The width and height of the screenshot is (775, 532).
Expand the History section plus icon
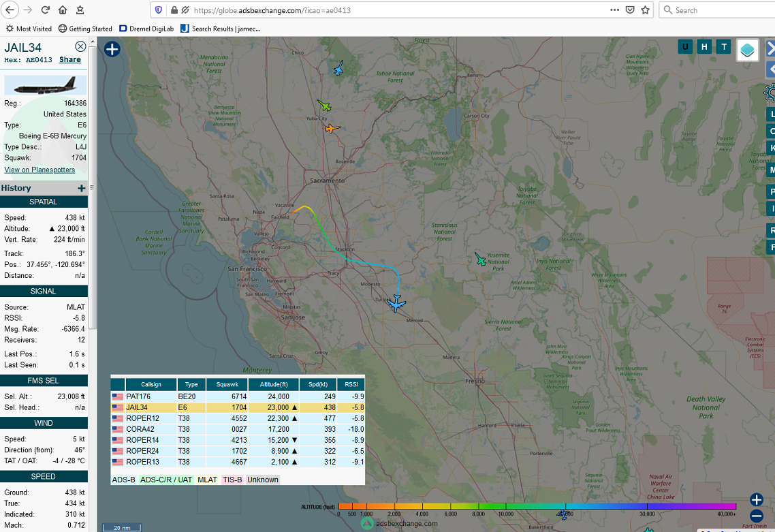click(82, 189)
